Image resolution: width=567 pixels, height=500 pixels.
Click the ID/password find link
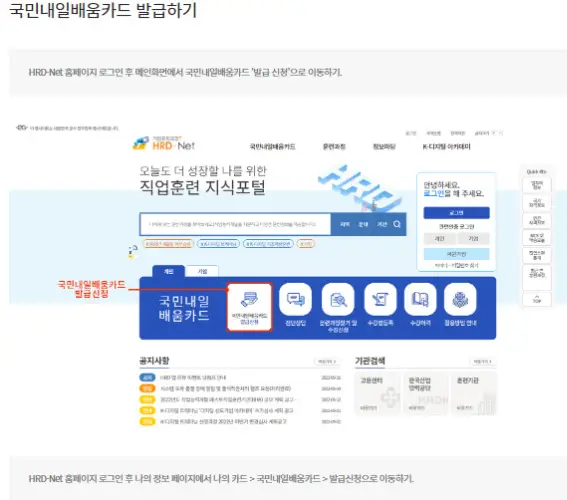[456, 265]
